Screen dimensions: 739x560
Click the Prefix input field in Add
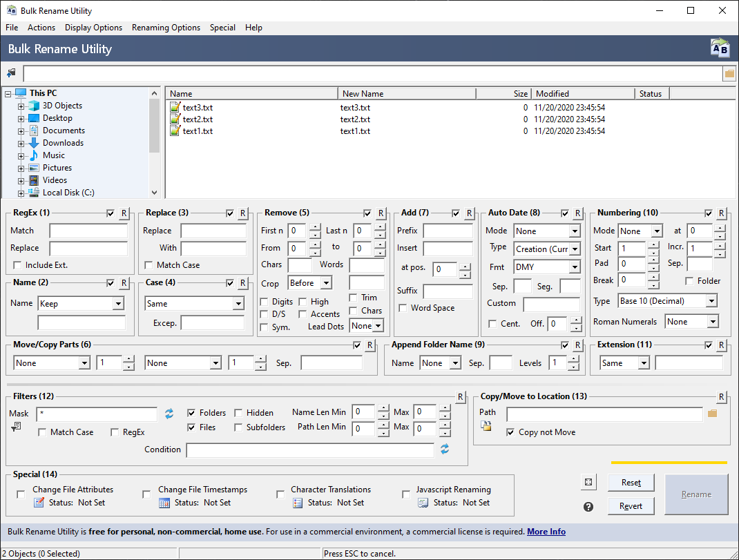click(x=448, y=231)
